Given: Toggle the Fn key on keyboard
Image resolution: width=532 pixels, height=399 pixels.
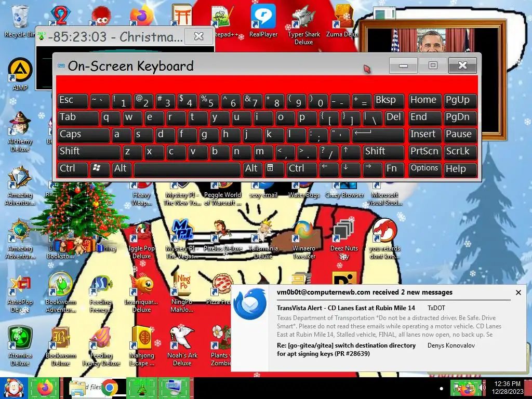Looking at the screenshot, I should (x=394, y=169).
